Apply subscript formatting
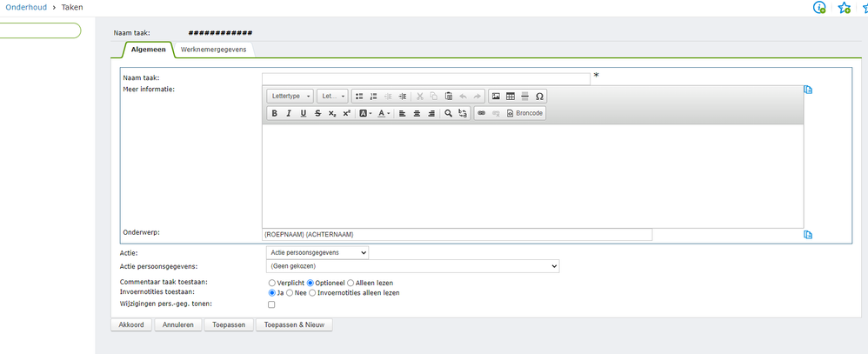Viewport: 868px width, 354px height. [x=331, y=113]
